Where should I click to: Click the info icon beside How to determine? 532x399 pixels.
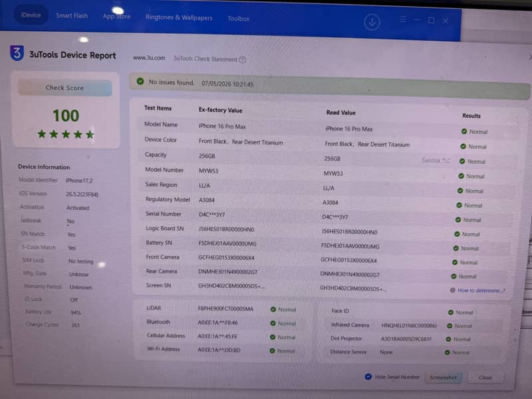coord(452,290)
